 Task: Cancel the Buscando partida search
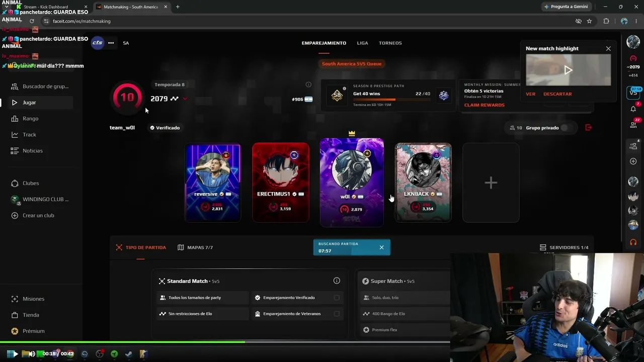click(381, 247)
